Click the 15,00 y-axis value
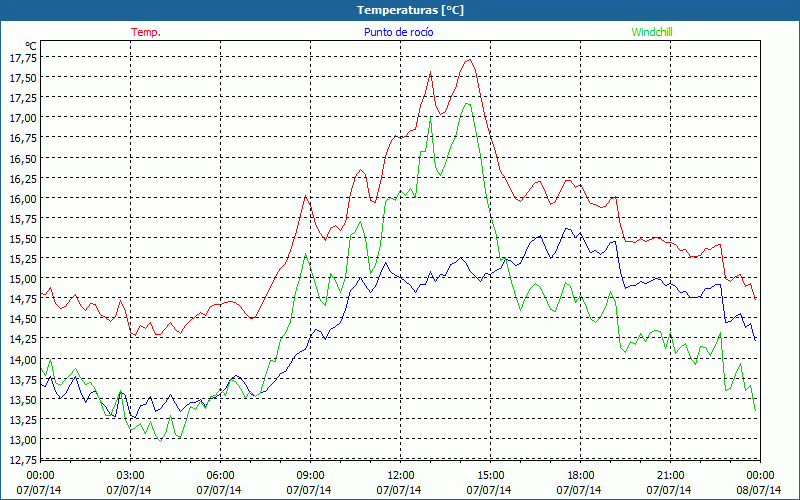 [x=23, y=279]
